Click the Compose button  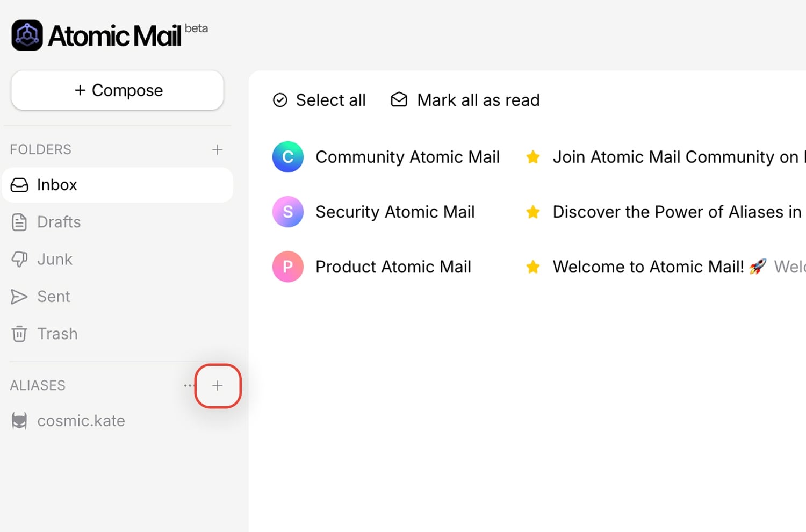(x=117, y=90)
